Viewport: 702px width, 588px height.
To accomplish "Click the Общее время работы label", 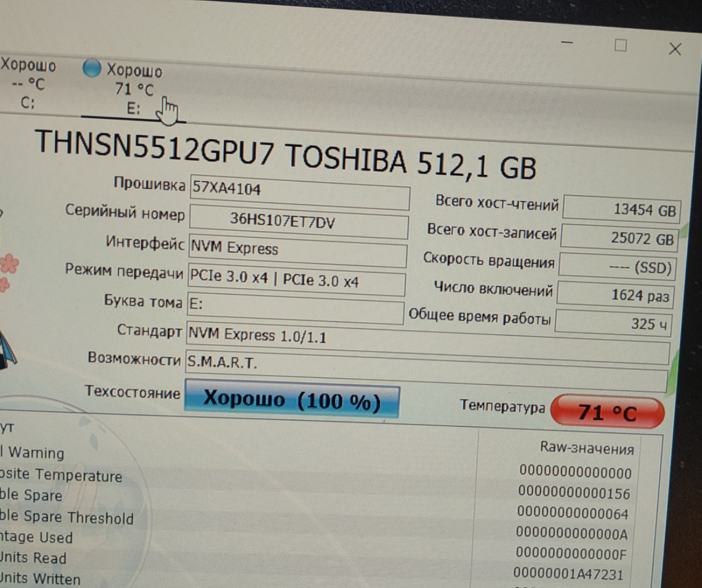I will pyautogui.click(x=480, y=316).
